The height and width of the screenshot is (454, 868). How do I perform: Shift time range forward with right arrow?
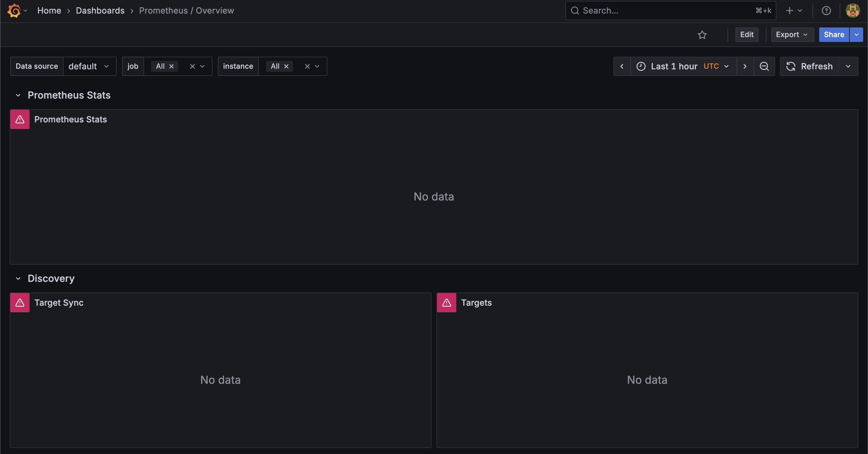(x=745, y=66)
